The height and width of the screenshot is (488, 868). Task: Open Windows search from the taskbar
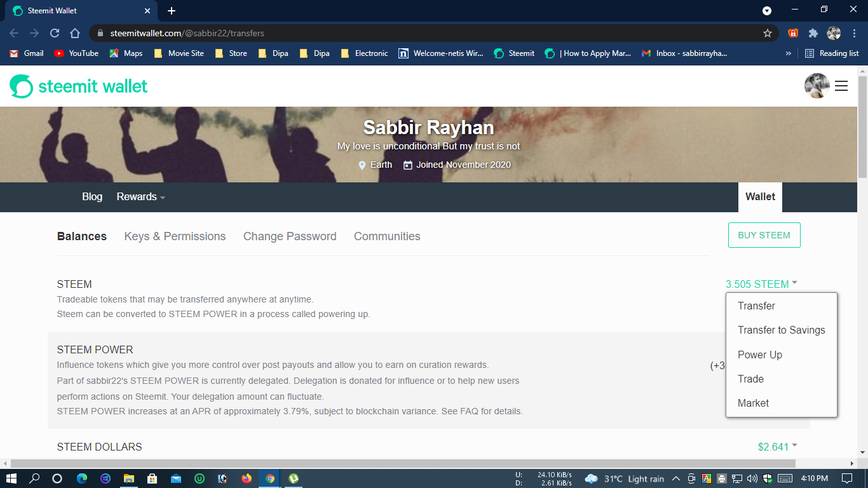click(34, 478)
